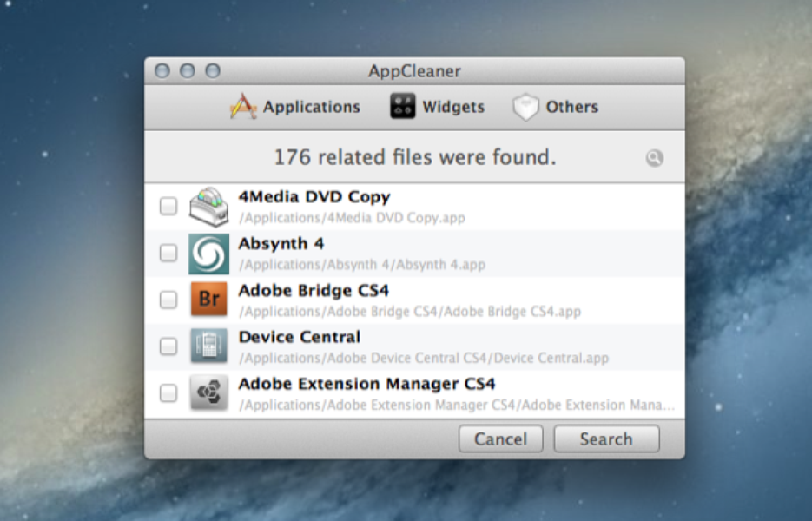Click the 4Media DVD Copy app icon
This screenshot has height=521, width=812.
[x=208, y=205]
